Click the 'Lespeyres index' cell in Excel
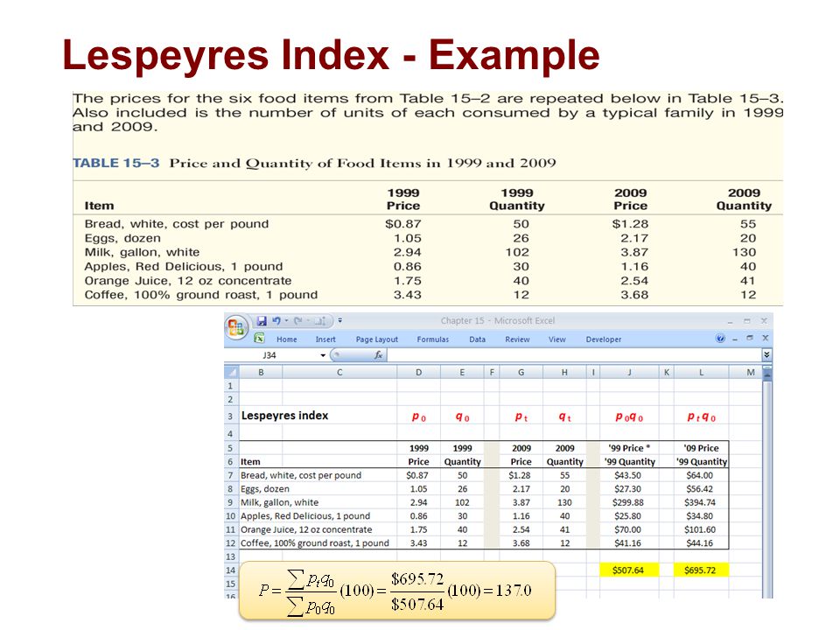Image resolution: width=840 pixels, height=630 pixels. 284,416
